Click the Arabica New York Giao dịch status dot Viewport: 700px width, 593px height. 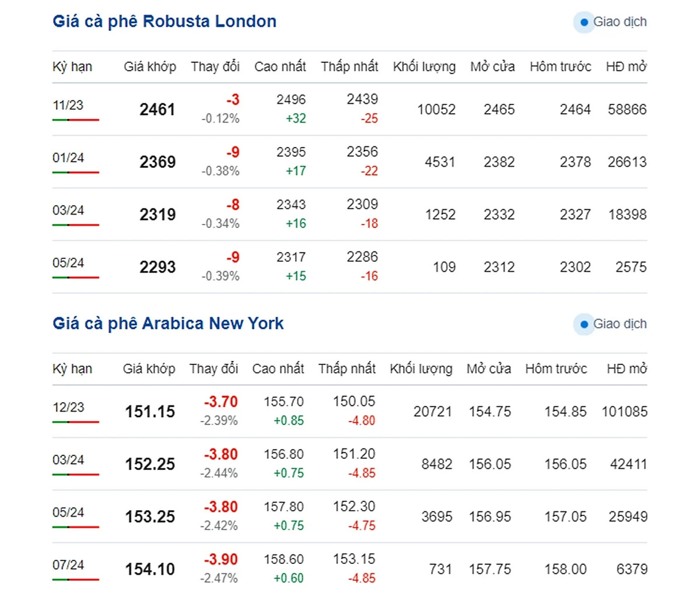[584, 324]
